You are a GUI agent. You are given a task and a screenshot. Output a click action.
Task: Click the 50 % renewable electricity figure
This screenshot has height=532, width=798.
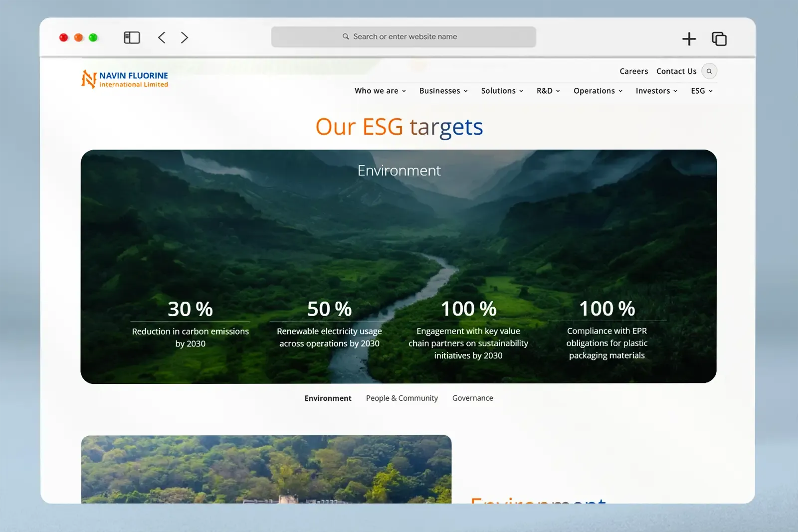[x=330, y=309]
